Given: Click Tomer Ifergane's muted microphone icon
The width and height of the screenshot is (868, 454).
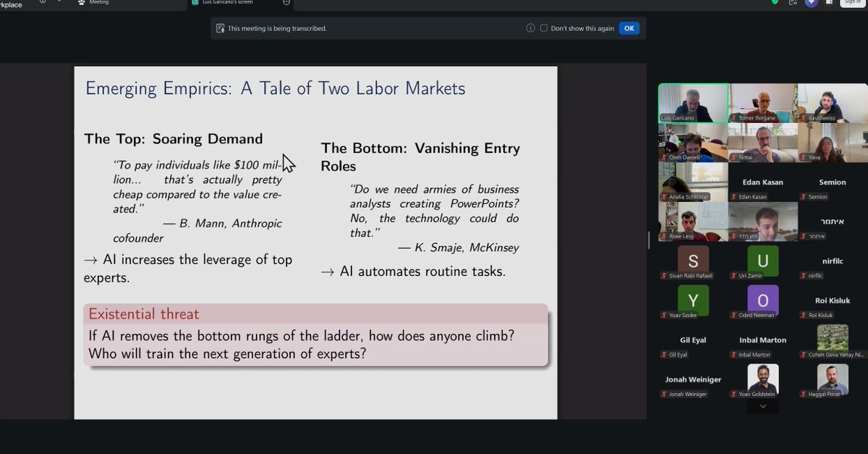Looking at the screenshot, I should tap(734, 117).
